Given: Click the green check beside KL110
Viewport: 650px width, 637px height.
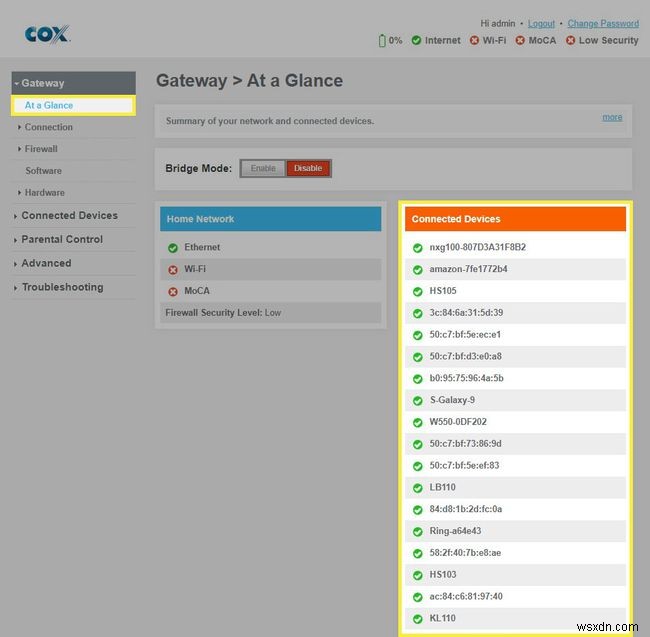Looking at the screenshot, I should pyautogui.click(x=417, y=619).
